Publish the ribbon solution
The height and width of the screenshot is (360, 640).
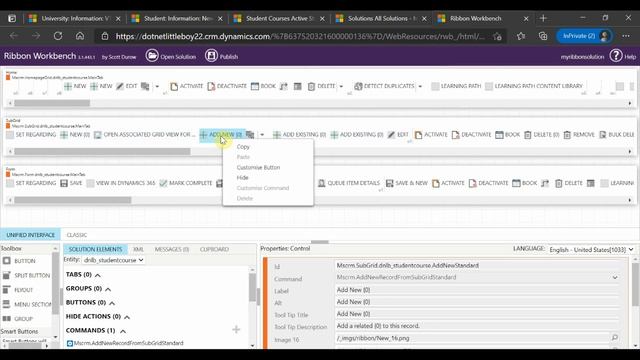pos(222,56)
